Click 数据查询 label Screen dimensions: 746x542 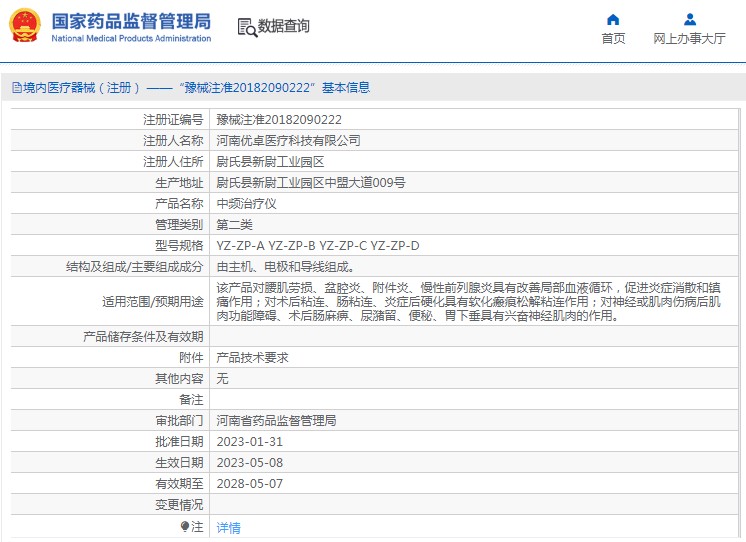point(284,26)
